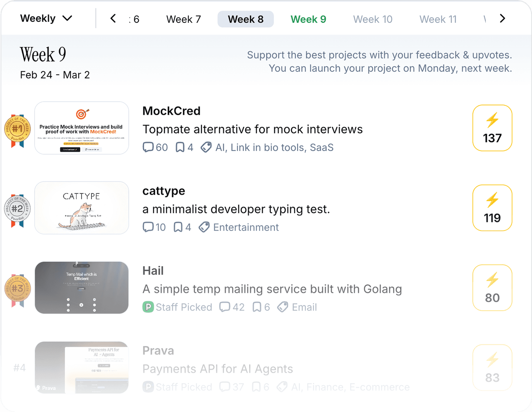Upvote cattype showing 119 votes
532x412 pixels.
coord(492,208)
